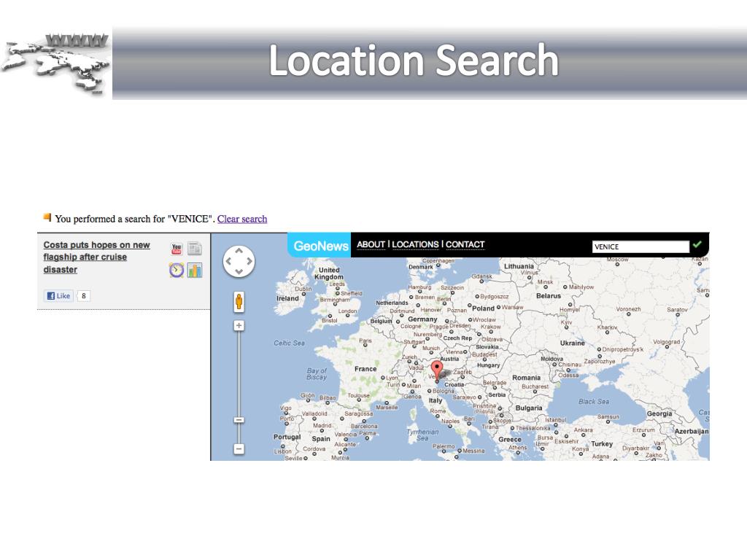The width and height of the screenshot is (747, 560).
Task: Click the Italy label on the map
Action: 436,400
